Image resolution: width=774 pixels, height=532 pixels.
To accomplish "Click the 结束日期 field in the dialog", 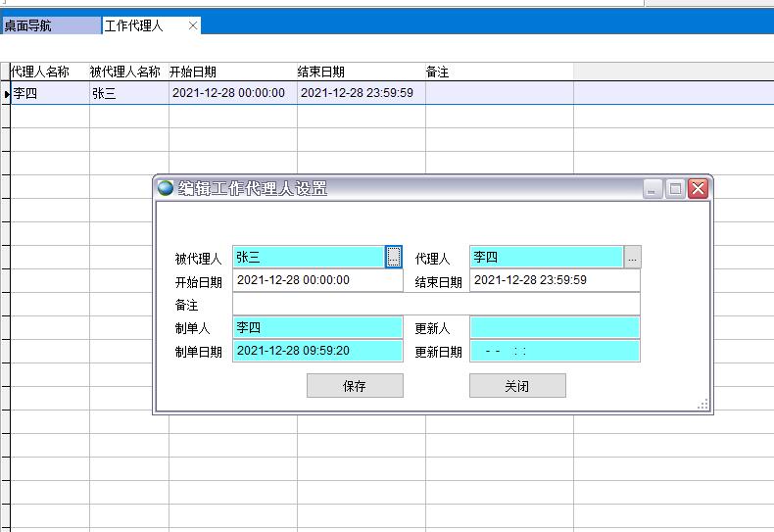I will 555,280.
